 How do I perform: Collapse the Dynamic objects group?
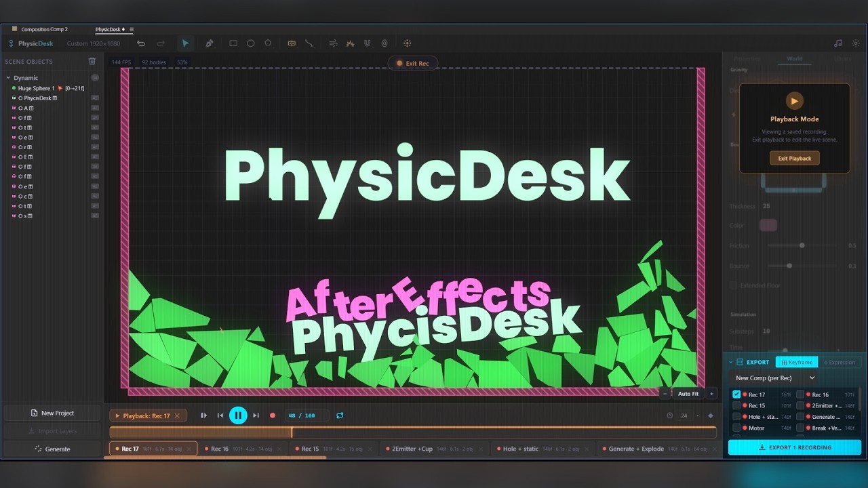[8, 78]
